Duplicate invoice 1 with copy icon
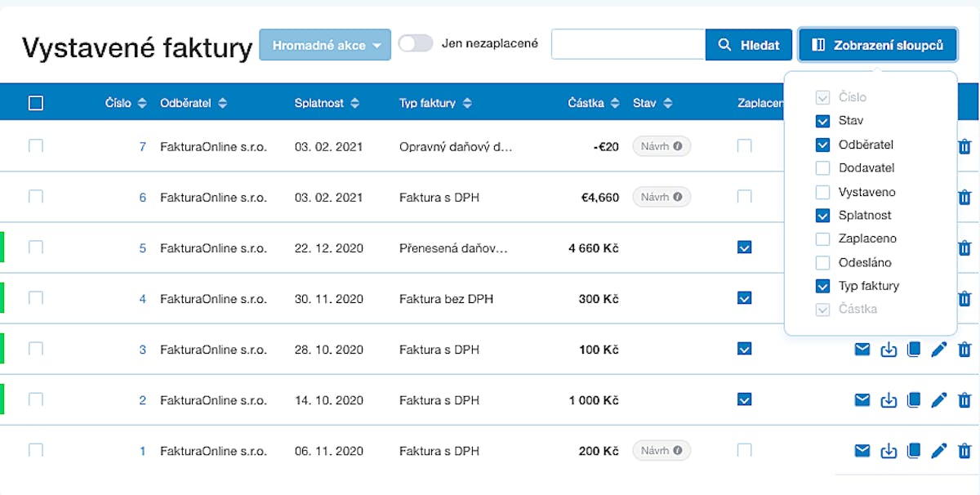 [x=914, y=450]
